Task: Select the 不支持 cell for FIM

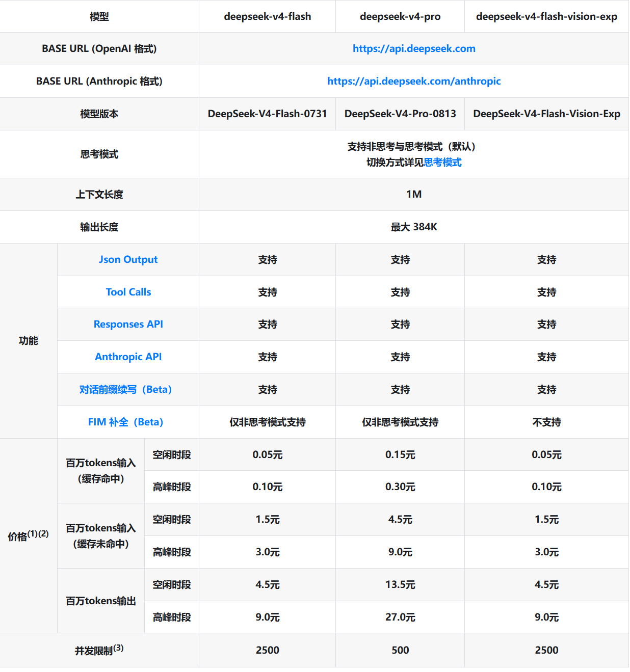Action: pos(547,422)
